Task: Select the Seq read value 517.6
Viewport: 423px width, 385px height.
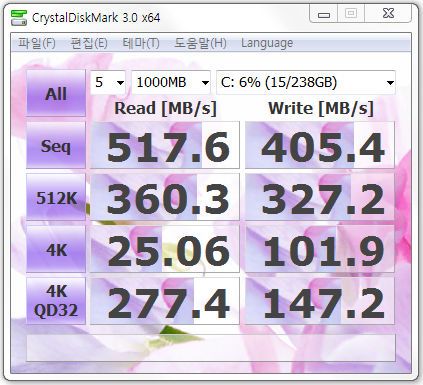Action: click(x=165, y=145)
